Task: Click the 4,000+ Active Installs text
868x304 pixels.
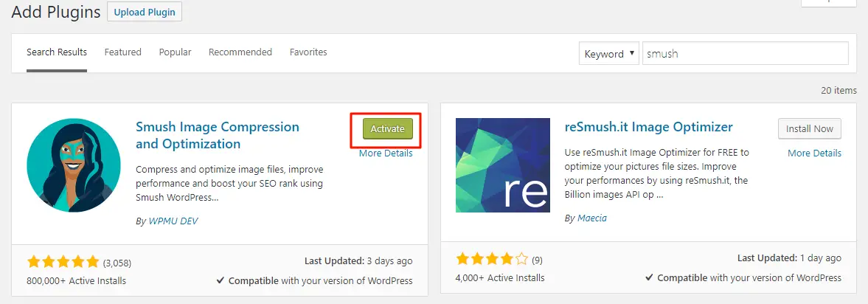Action: [x=500, y=277]
